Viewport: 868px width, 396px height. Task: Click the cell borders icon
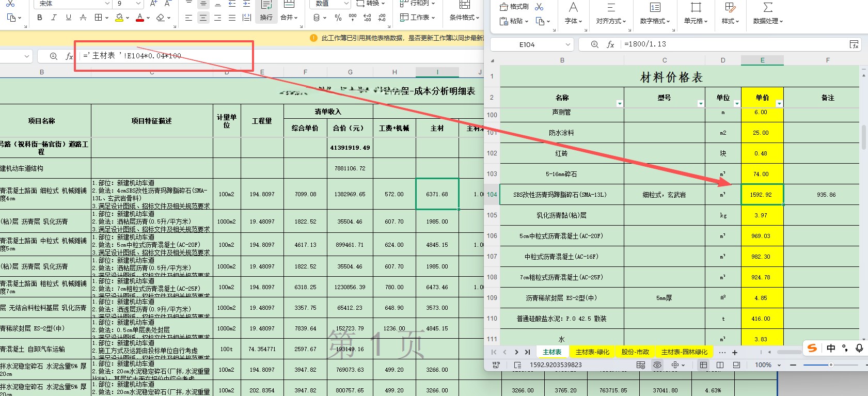click(98, 18)
